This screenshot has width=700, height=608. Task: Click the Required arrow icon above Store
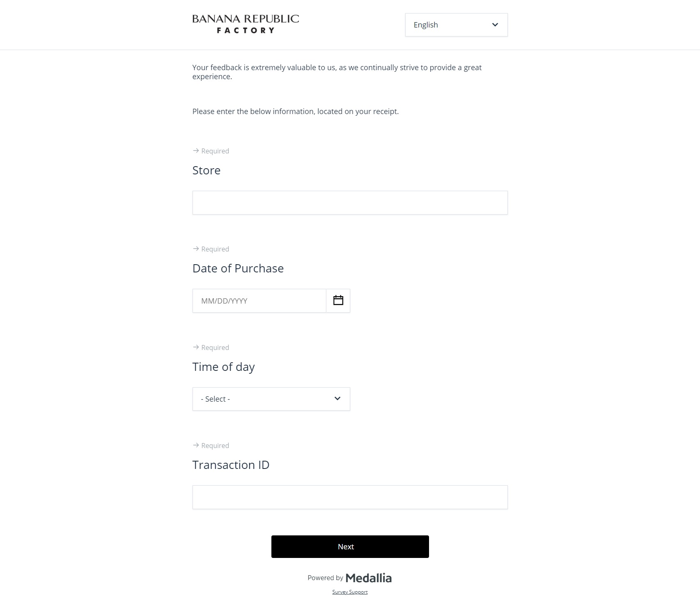(196, 151)
